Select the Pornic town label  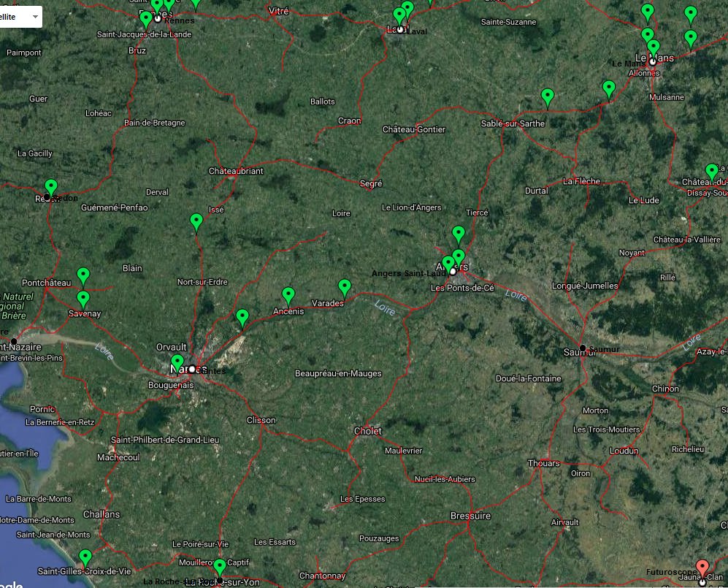[42, 409]
